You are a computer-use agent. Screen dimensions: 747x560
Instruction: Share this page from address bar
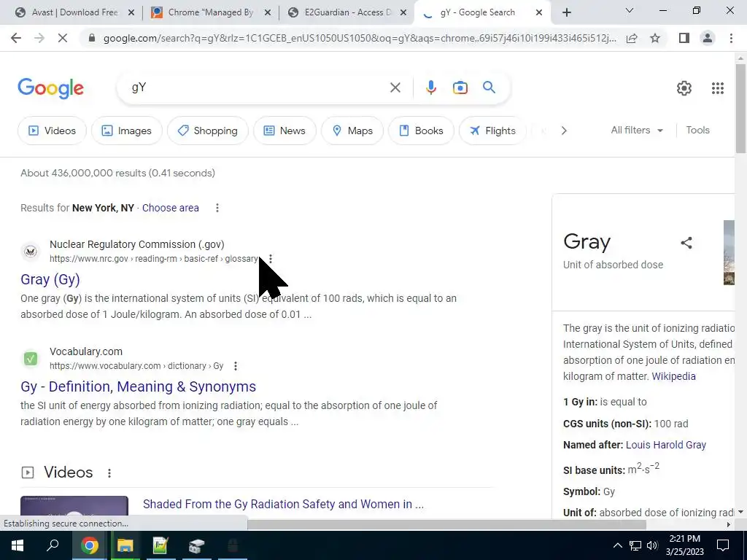(632, 38)
